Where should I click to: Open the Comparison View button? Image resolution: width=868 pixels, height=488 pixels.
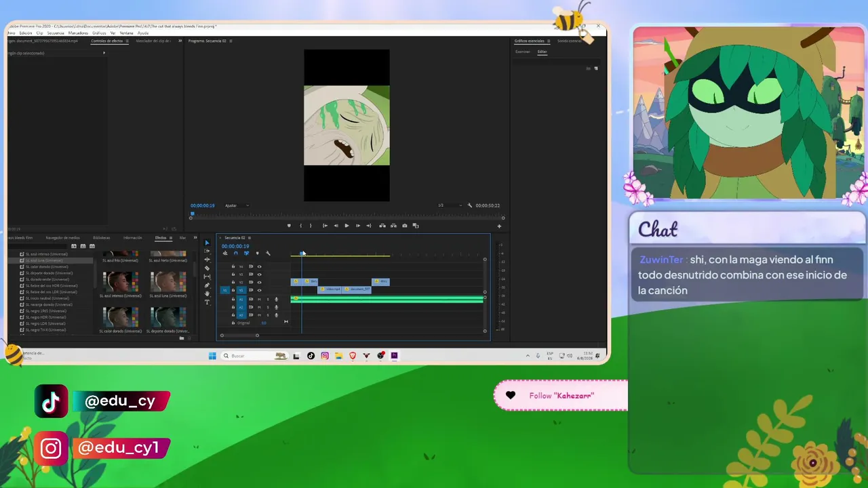coord(416,226)
